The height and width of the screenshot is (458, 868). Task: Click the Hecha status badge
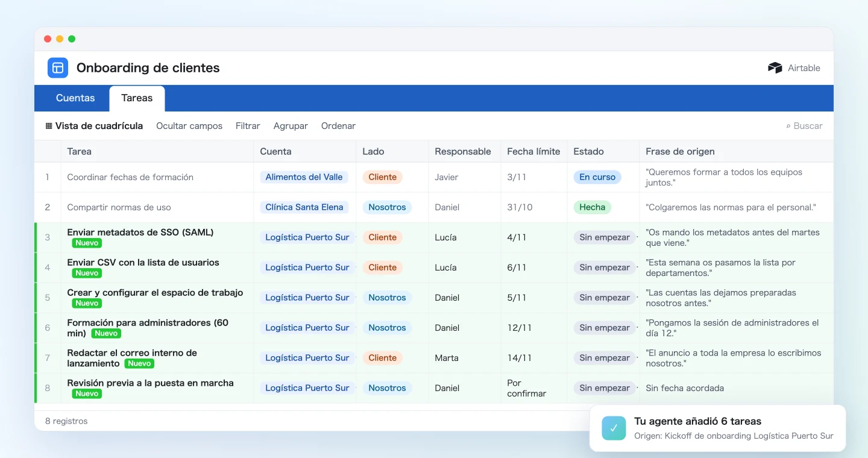tap(593, 207)
